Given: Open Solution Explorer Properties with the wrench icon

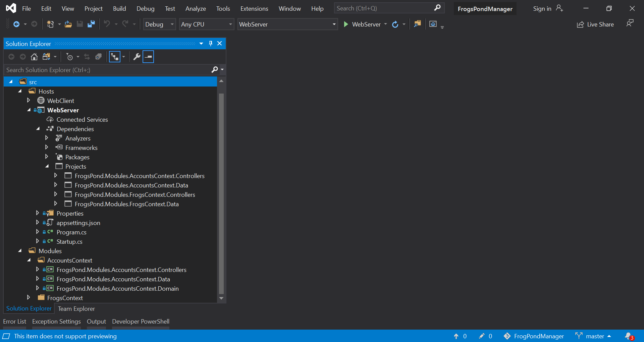Looking at the screenshot, I should pos(137,57).
